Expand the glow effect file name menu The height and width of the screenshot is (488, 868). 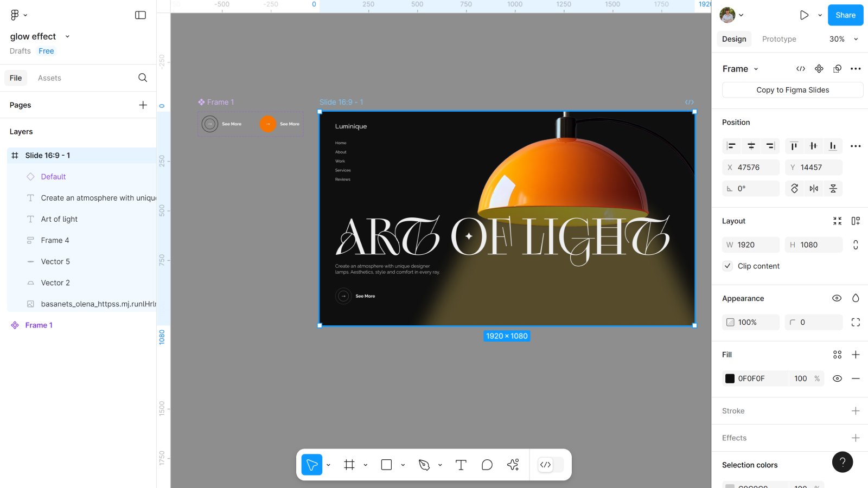point(67,36)
